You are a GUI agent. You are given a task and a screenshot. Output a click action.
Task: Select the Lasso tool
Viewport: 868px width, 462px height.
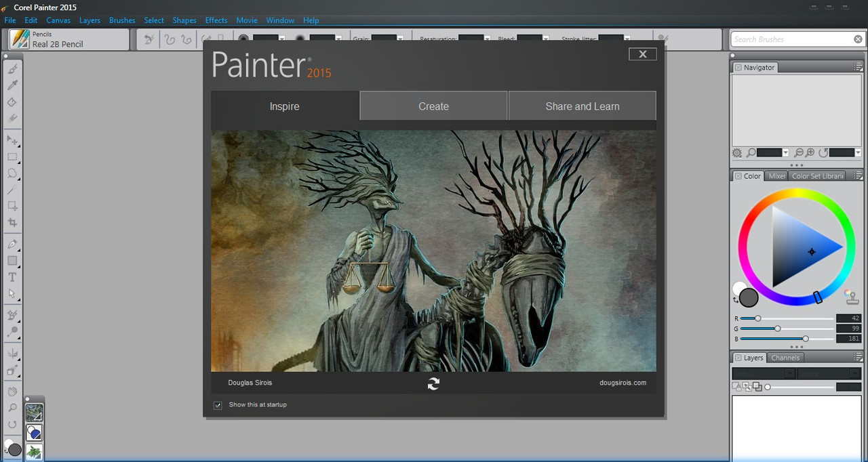12,173
